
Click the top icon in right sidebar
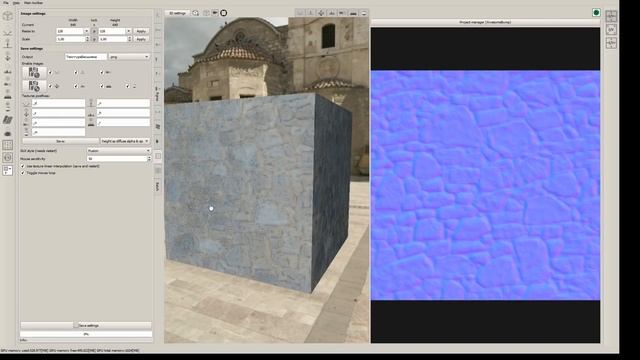(611, 16)
